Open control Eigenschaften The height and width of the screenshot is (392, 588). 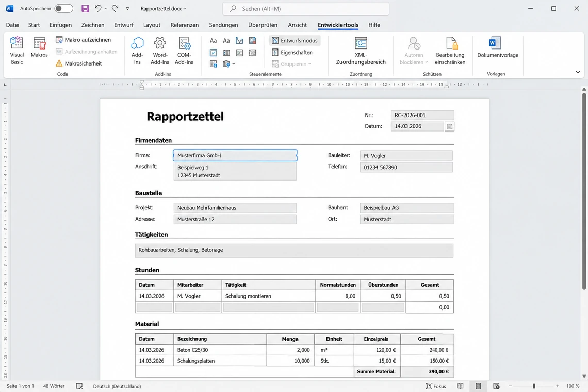(292, 53)
